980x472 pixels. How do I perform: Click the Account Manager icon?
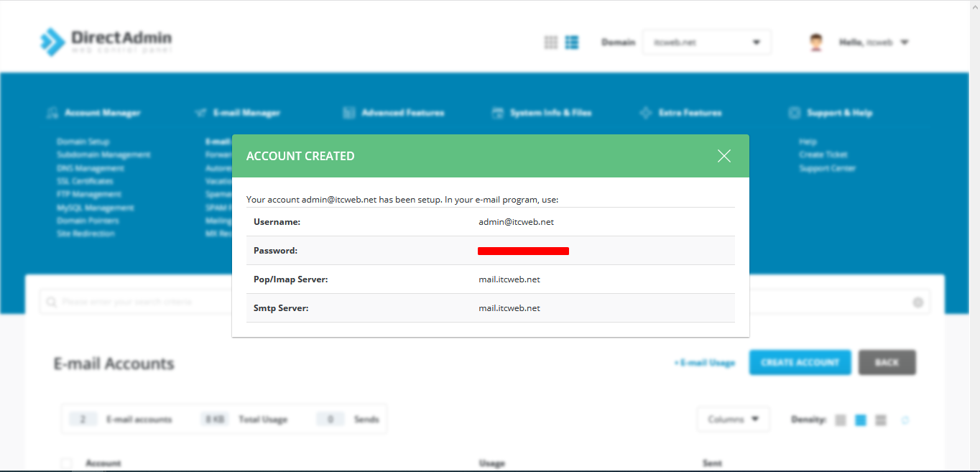point(53,112)
